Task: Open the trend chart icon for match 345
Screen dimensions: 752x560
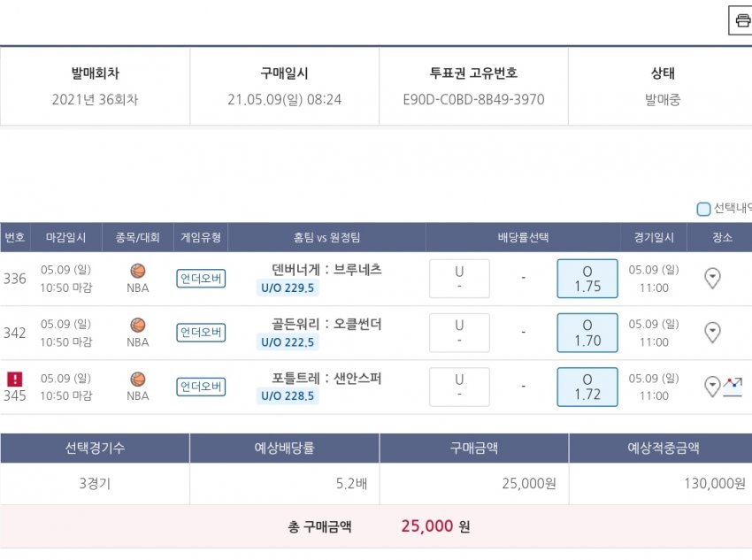Action: pyautogui.click(x=733, y=386)
